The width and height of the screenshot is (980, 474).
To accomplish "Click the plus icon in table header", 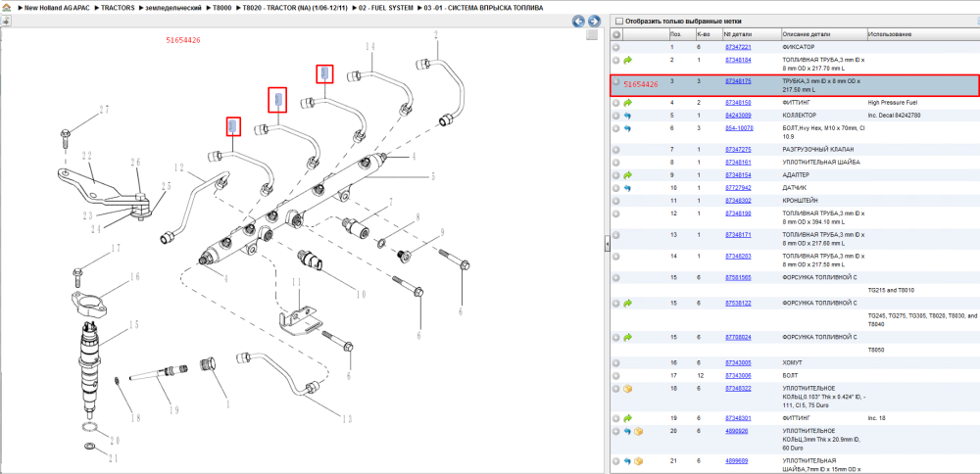I will click(616, 33).
